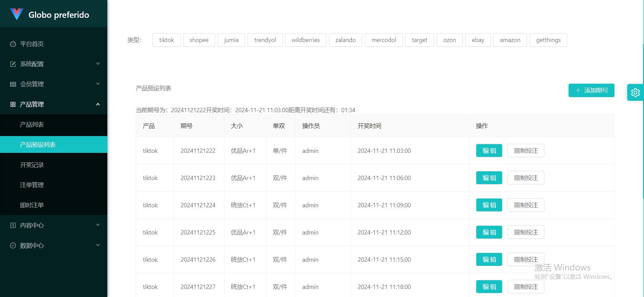Open 即时注单 submenu item
The width and height of the screenshot is (644, 297).
(x=54, y=205)
